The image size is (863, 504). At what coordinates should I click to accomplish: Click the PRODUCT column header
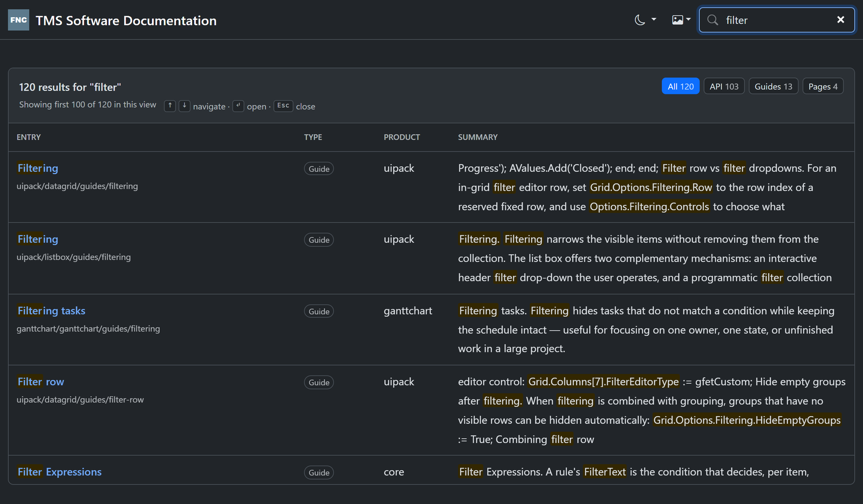point(402,137)
